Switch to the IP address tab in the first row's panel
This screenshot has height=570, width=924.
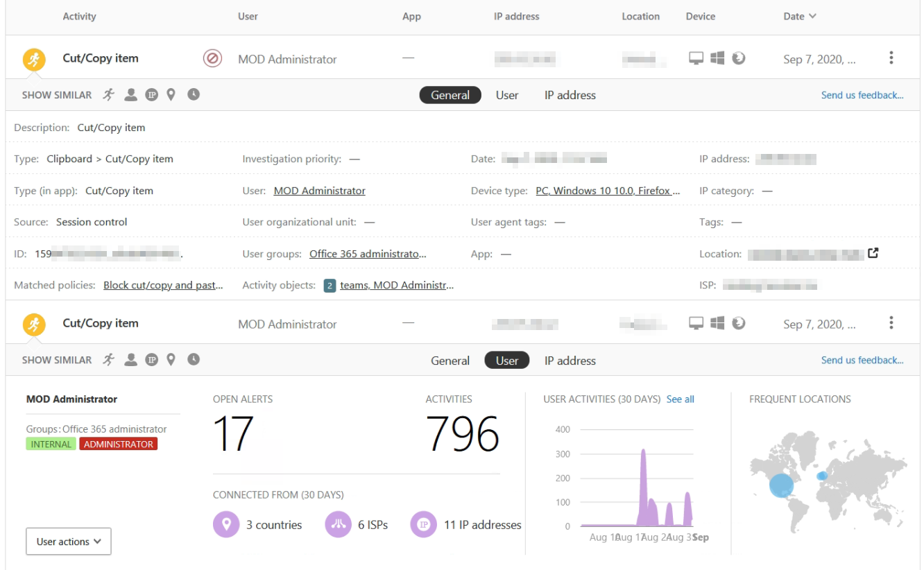570,95
